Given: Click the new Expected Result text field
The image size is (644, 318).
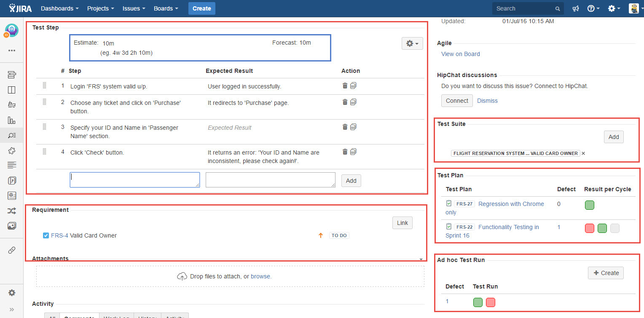Looking at the screenshot, I should 271,180.
